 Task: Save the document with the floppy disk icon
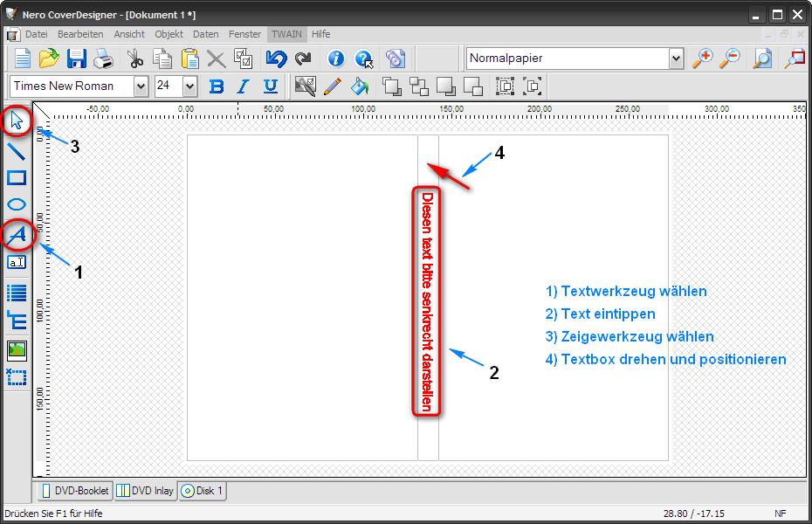tap(76, 59)
